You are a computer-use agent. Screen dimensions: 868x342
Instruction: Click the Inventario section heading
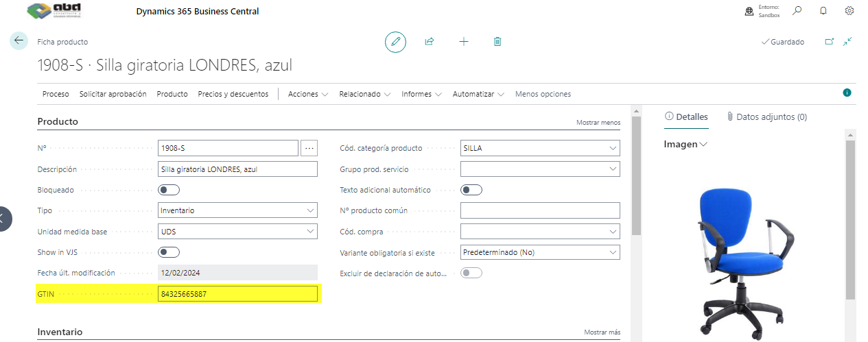[x=60, y=332]
